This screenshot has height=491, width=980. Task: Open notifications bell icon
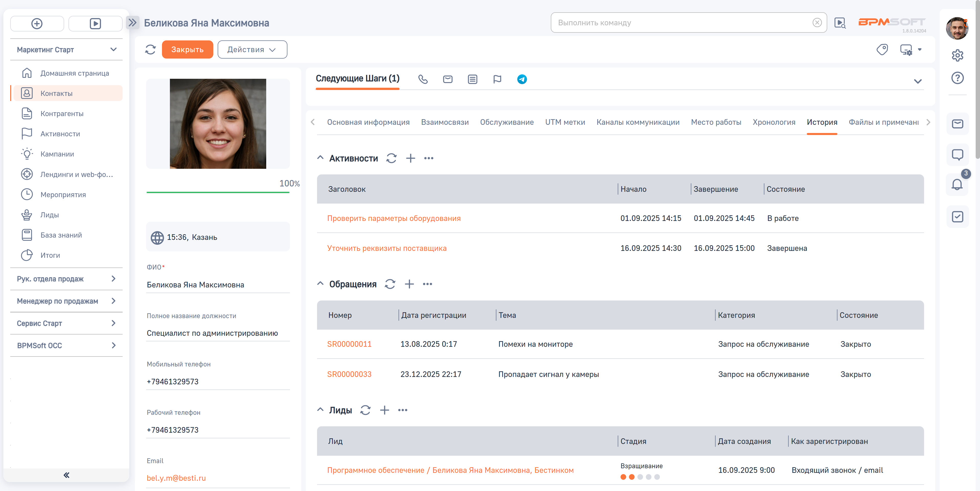point(957,185)
